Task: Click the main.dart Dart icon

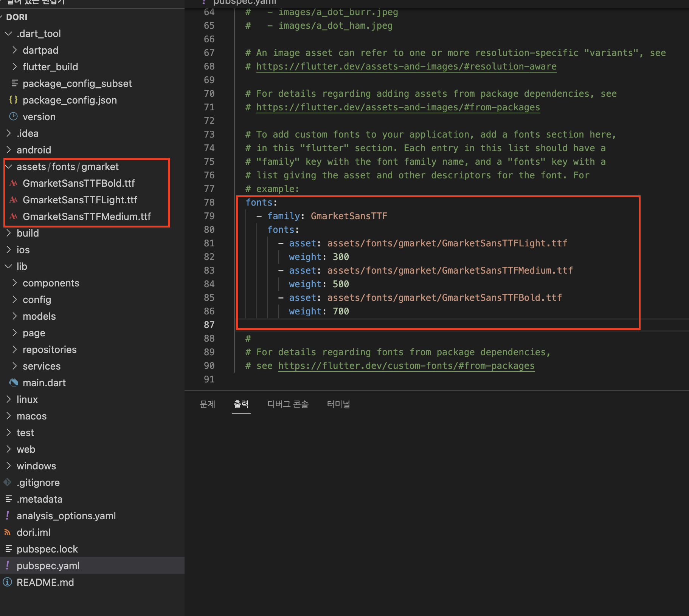Action: [x=14, y=383]
